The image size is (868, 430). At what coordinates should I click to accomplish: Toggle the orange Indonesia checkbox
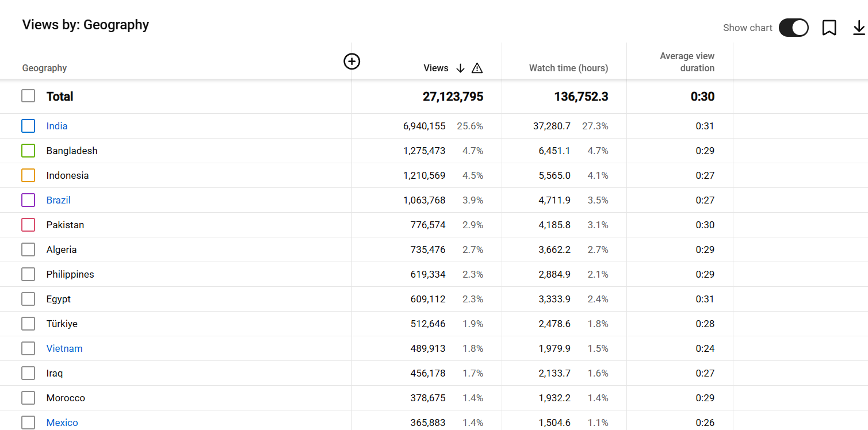(28, 175)
